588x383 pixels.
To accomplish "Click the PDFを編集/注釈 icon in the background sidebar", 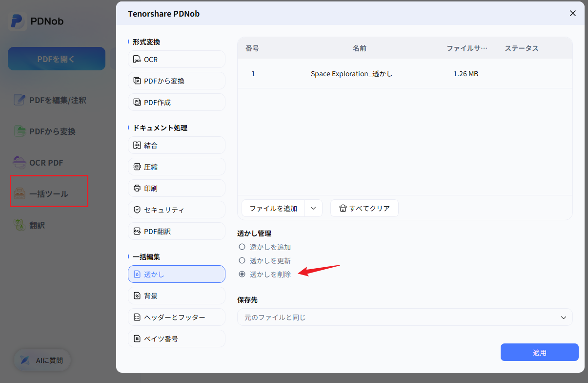I will point(19,100).
